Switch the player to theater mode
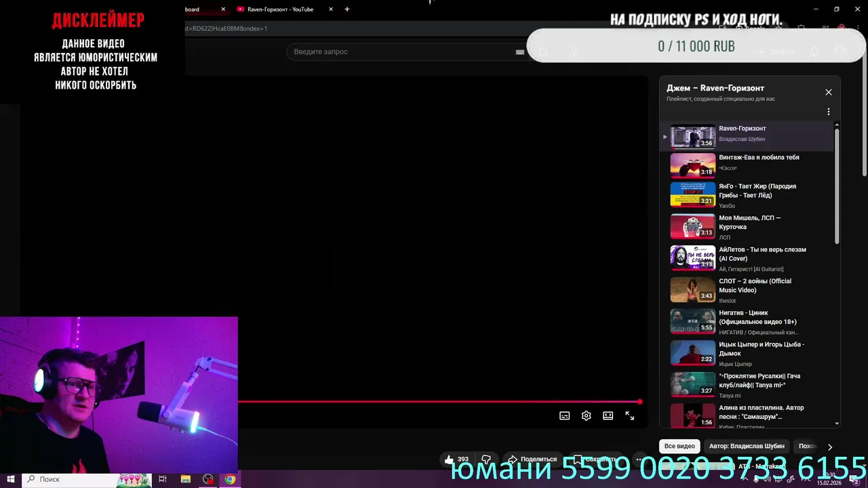This screenshot has height=488, width=868. (608, 416)
